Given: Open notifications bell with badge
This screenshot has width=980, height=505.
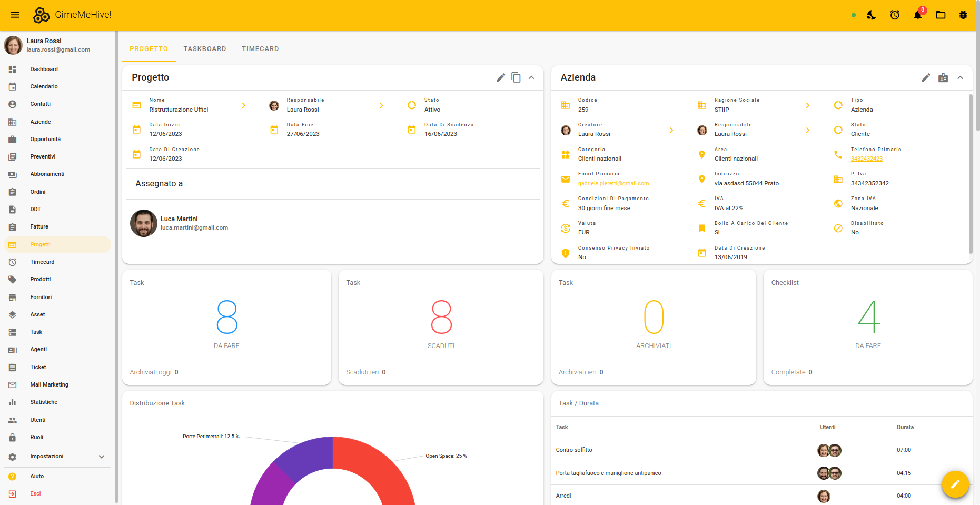Looking at the screenshot, I should [918, 15].
